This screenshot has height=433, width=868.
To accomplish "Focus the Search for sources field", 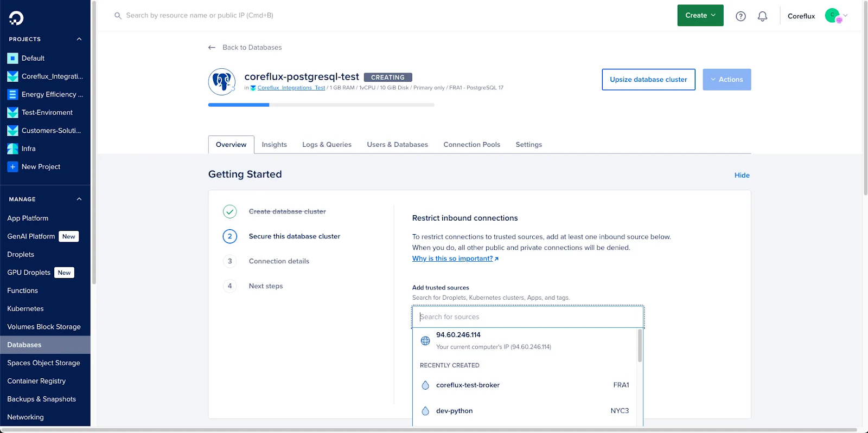I will point(528,317).
